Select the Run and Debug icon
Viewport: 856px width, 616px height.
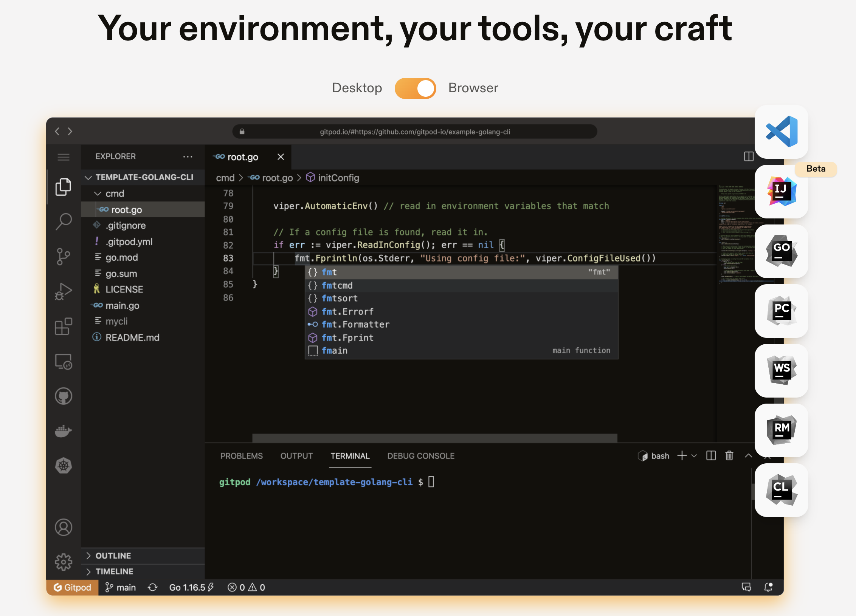pos(64,291)
